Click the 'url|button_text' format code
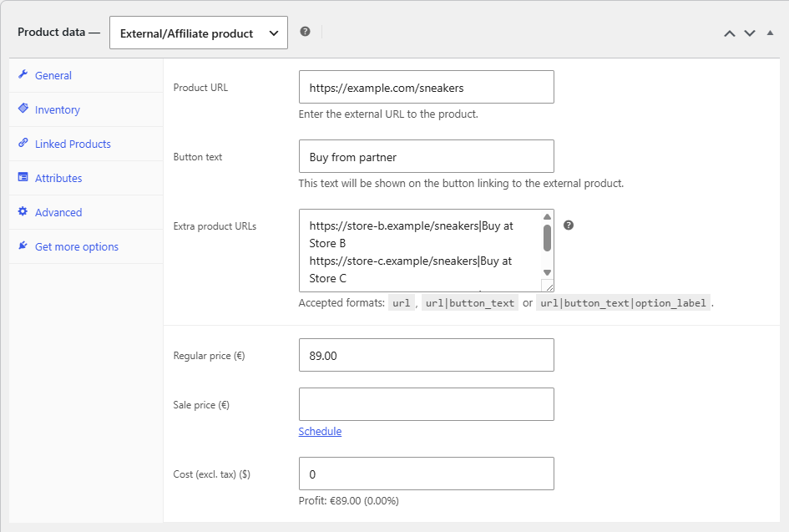The image size is (789, 532). click(x=470, y=303)
